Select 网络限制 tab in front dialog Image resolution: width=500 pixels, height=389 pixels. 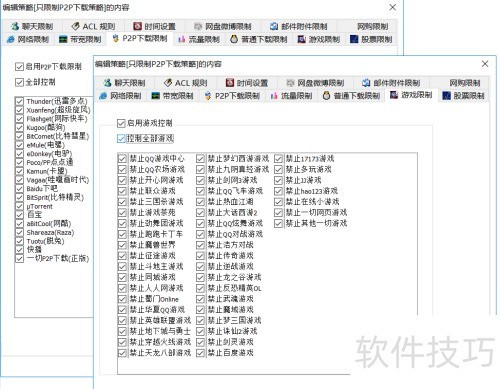(x=120, y=96)
